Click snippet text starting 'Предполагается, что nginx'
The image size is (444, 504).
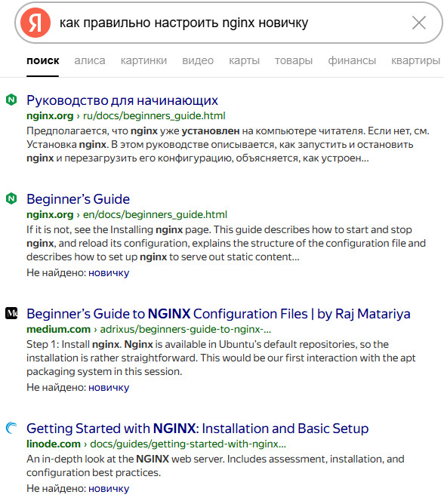[228, 145]
